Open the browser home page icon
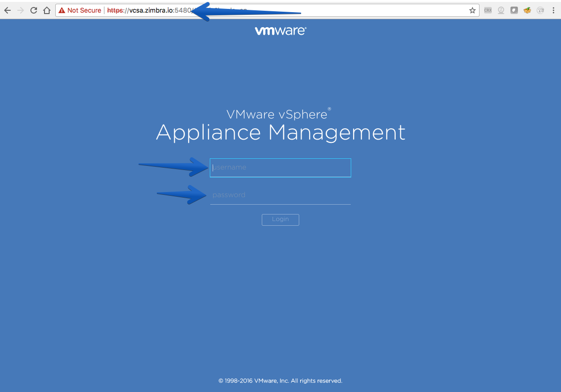 (47, 10)
